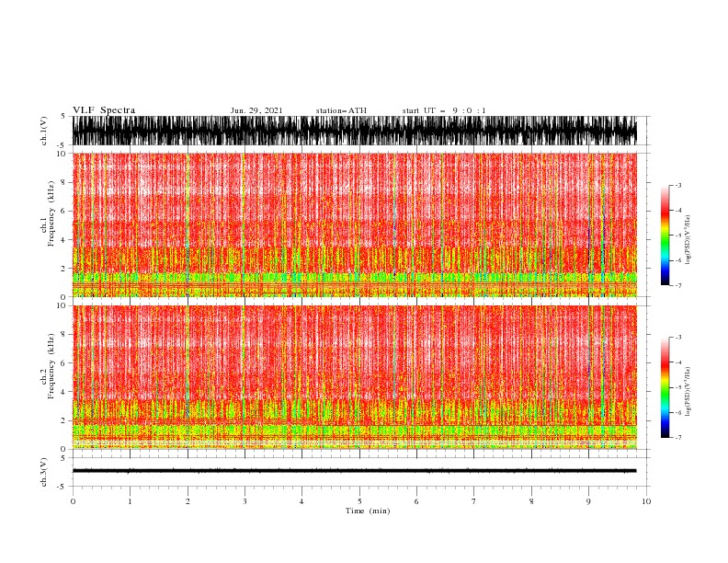Click inside the ch.1 spectrogram panel
728x563 pixels.
pyautogui.click(x=355, y=224)
